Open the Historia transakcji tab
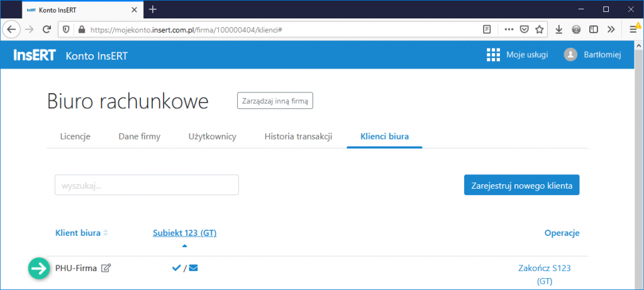Viewport: 644px width, 290px height. click(298, 137)
